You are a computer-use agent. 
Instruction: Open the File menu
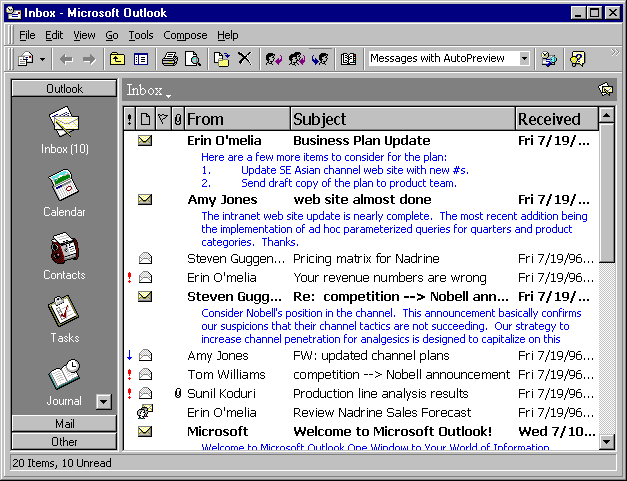point(27,35)
